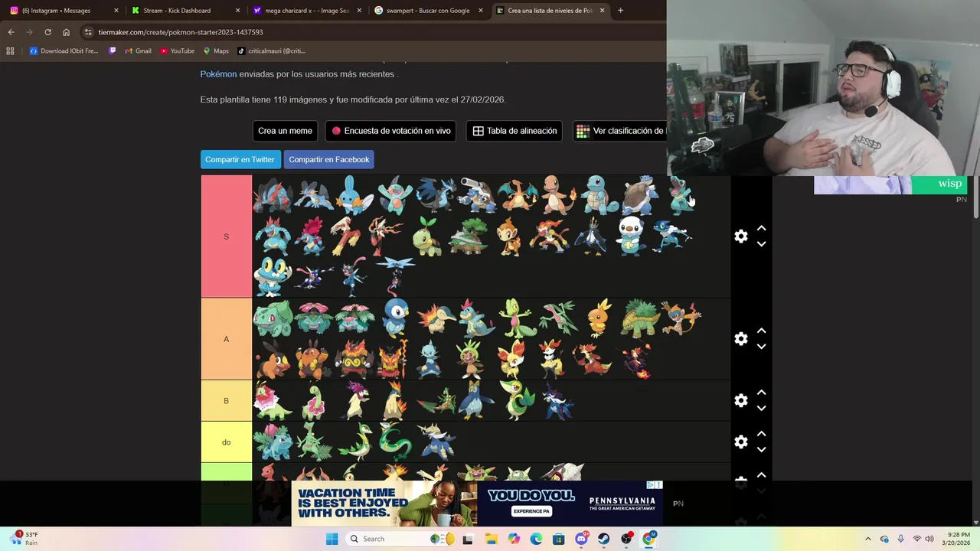Move the A tier row up with its arrow
This screenshot has height=551, width=980.
tap(761, 331)
